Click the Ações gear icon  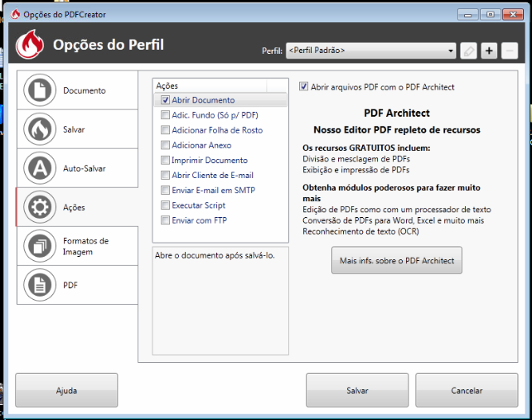40,207
